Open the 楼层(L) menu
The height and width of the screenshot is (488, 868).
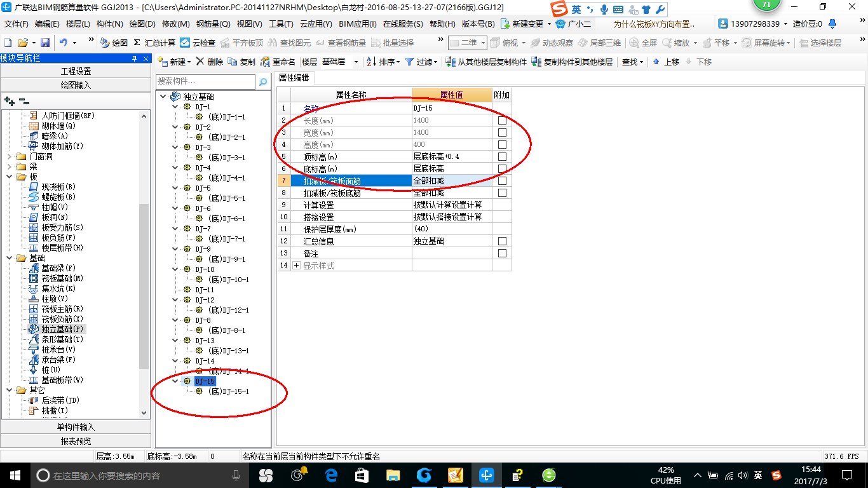coord(78,24)
